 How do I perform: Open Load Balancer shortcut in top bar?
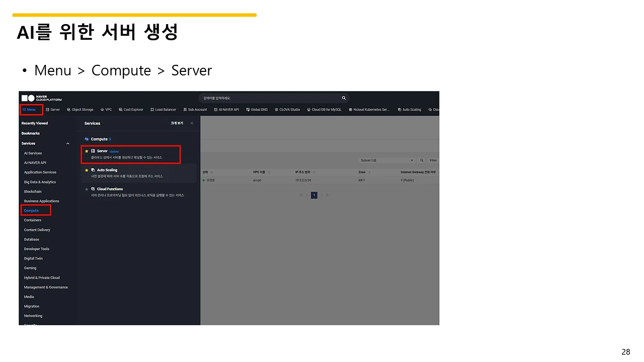tap(163, 110)
